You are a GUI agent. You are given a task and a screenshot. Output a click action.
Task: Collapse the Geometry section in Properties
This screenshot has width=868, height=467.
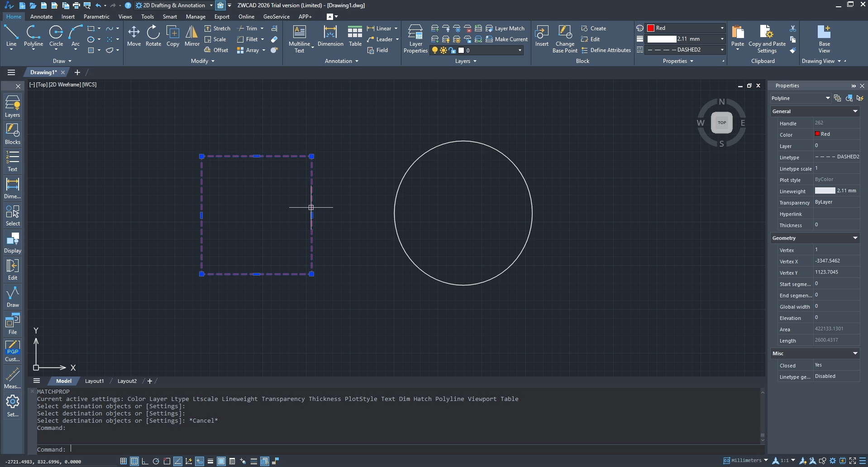point(855,238)
